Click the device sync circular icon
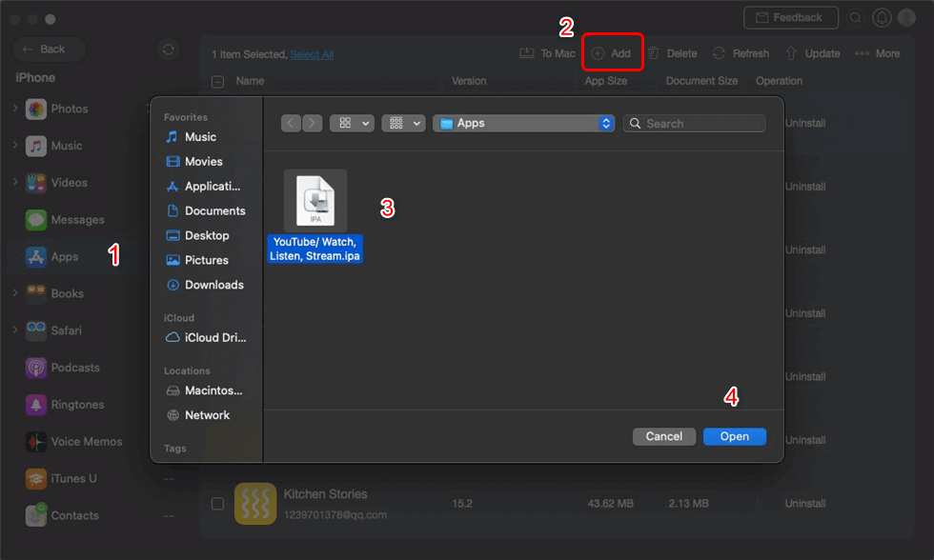Image resolution: width=934 pixels, height=560 pixels. (x=168, y=50)
